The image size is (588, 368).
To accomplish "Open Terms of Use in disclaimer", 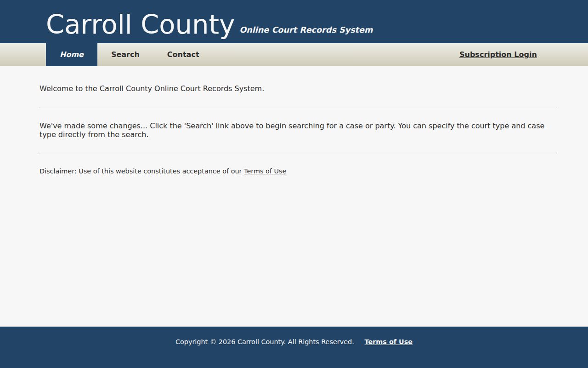I will [x=265, y=171].
